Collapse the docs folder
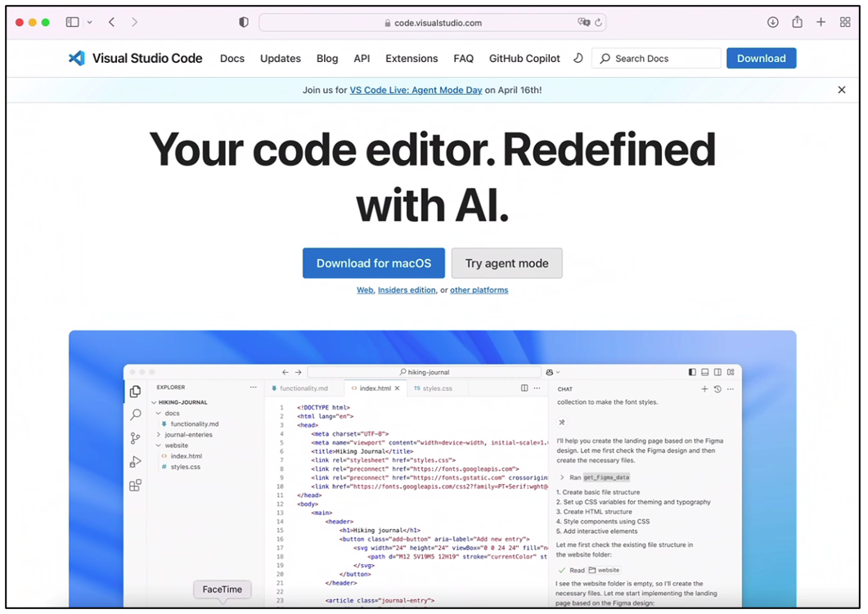Viewport: 868px width, 614px height. coord(159,413)
